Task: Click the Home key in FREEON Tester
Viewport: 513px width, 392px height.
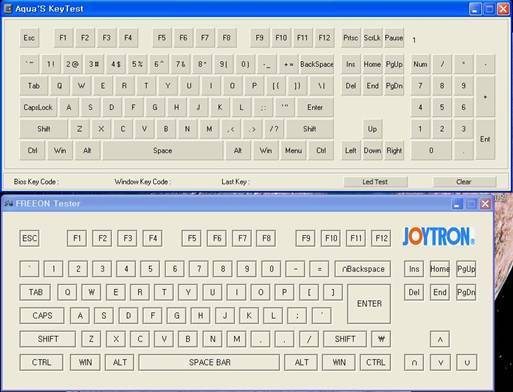Action: (440, 269)
